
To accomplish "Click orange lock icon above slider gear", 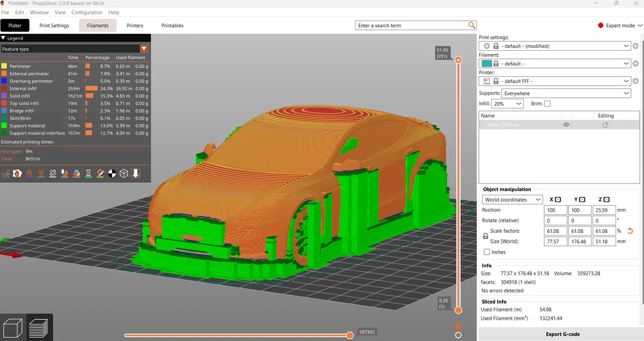I will pyautogui.click(x=458, y=326).
